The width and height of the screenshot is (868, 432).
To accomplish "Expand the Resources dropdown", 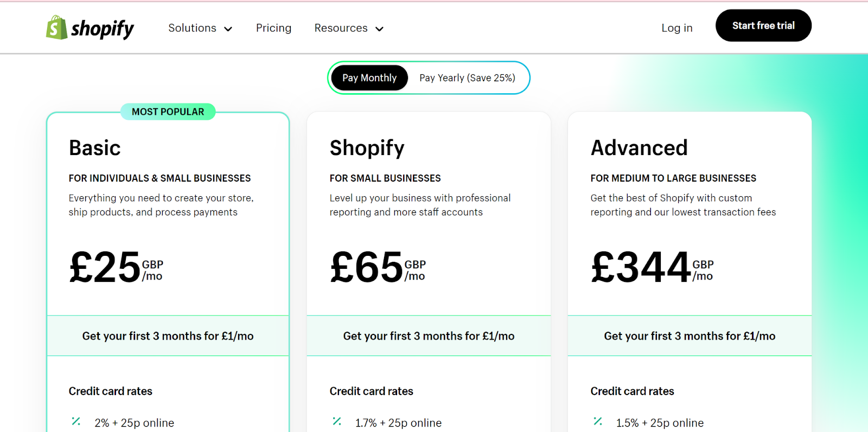I will (x=349, y=28).
